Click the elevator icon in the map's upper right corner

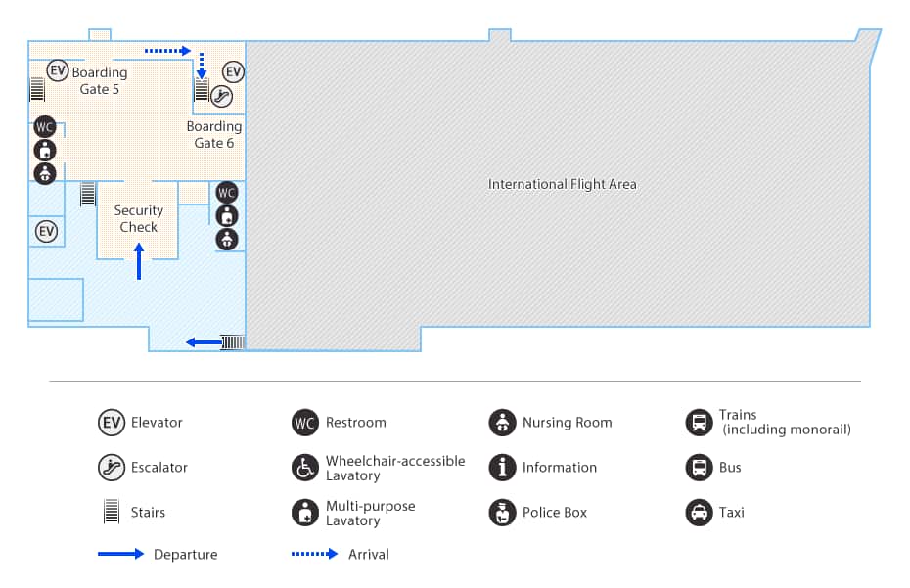click(233, 72)
